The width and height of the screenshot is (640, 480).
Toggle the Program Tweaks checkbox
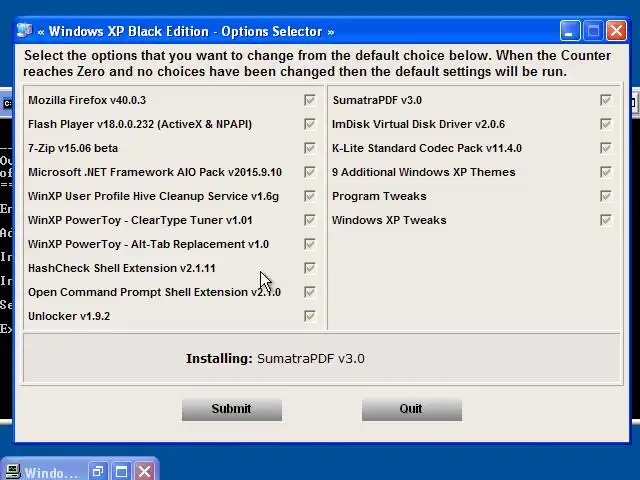[606, 196]
